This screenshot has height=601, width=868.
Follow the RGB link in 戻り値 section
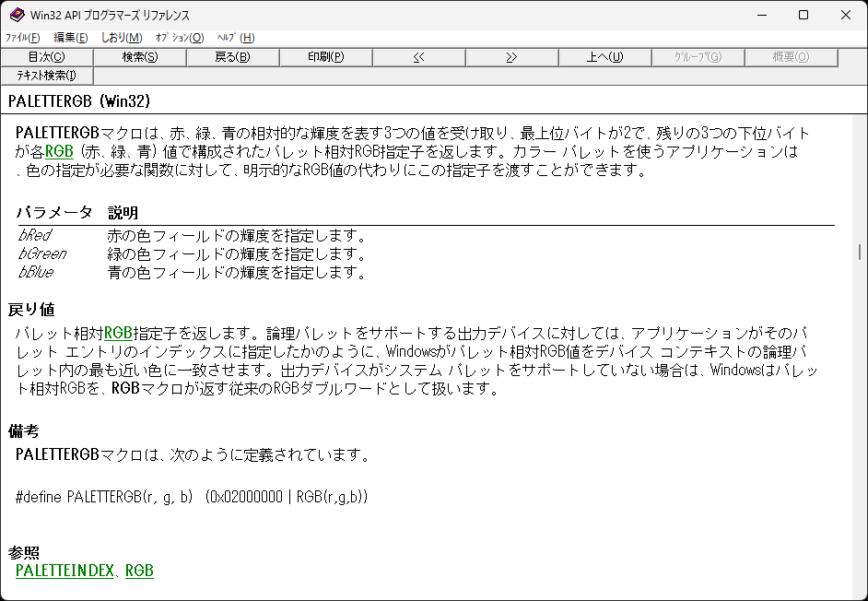119,333
